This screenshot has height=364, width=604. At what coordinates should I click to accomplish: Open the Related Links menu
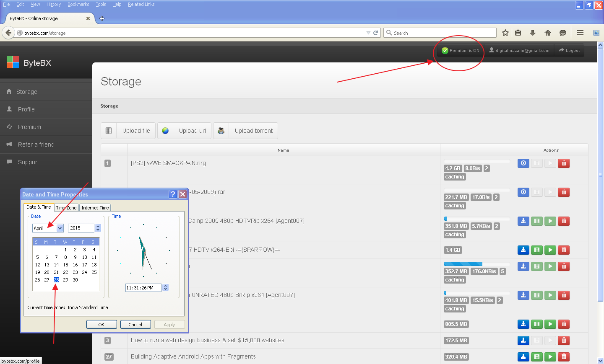[x=141, y=4]
